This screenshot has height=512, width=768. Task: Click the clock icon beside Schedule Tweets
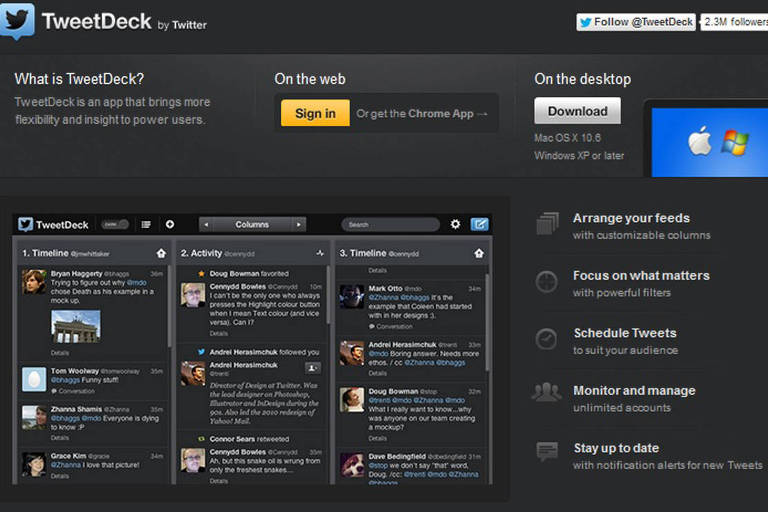pos(546,339)
